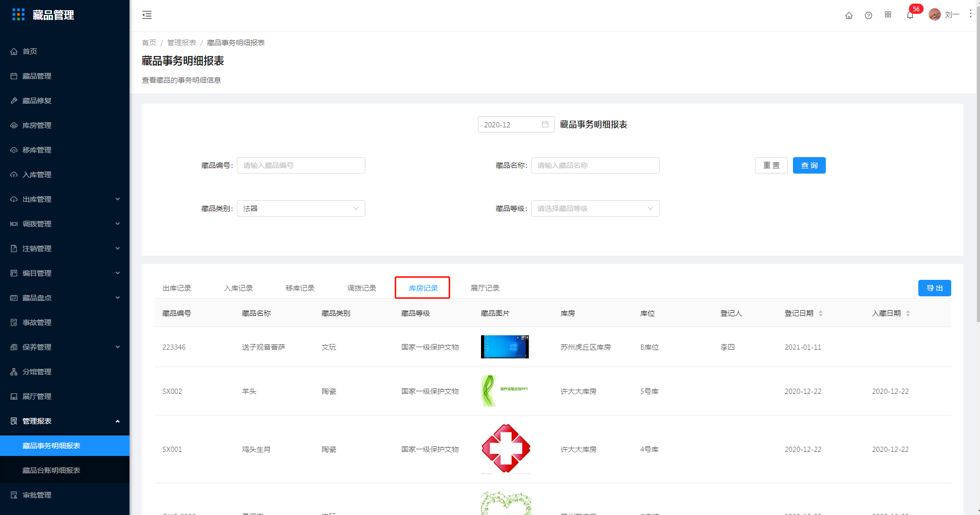
Task: Click 事故管理 sidebar icon
Action: click(14, 322)
